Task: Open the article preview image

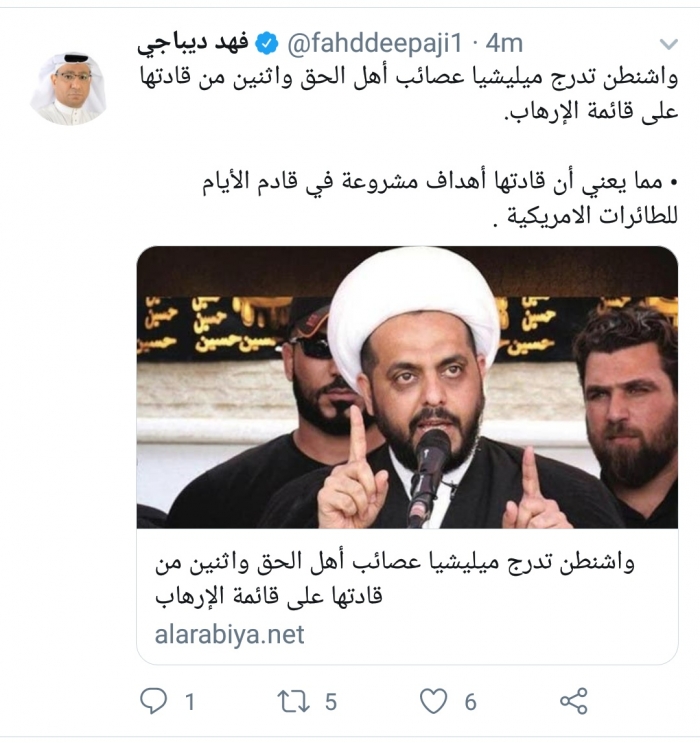Action: tap(407, 387)
